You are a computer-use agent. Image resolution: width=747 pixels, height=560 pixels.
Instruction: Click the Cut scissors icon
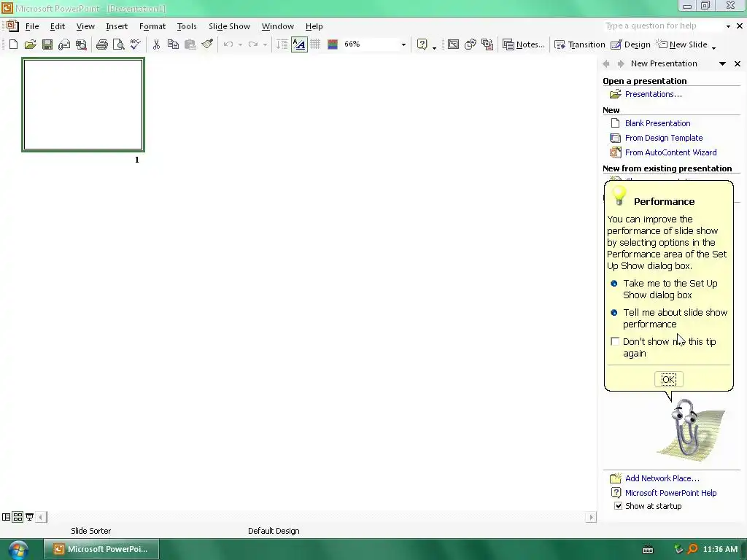pos(156,44)
